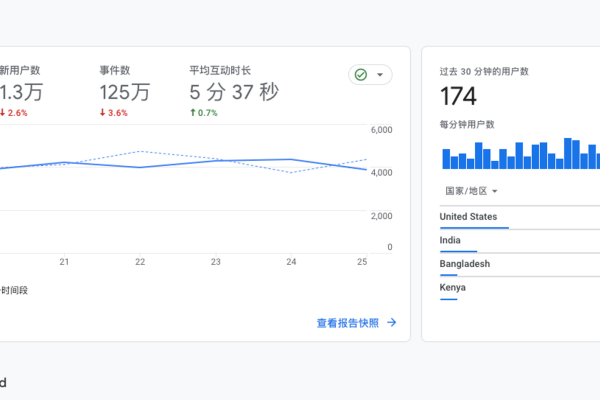Open the 查看报告快照 link
The width and height of the screenshot is (600, 400).
(x=348, y=323)
